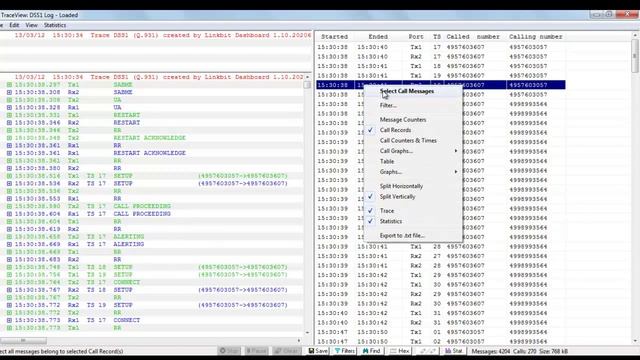Expand the Rx1 CALL PROCEEDING message
Viewport: 640px width, 360px height.
(9, 214)
